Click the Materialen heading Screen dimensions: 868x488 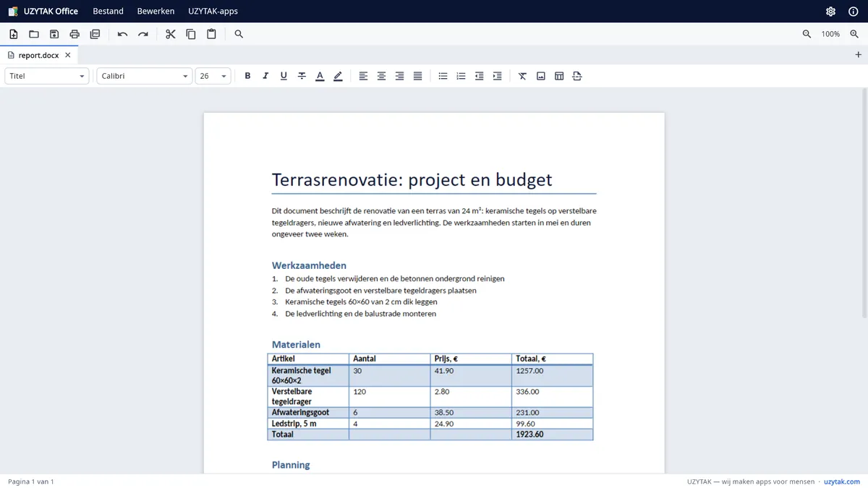coord(296,345)
